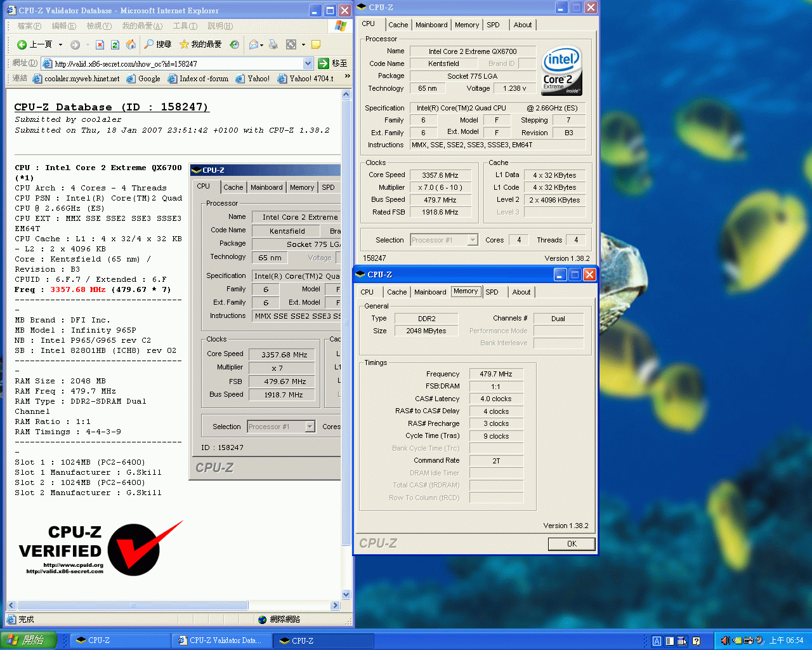The width and height of the screenshot is (812, 650).
Task: Open the address bar URL history dropdown
Action: coord(308,63)
